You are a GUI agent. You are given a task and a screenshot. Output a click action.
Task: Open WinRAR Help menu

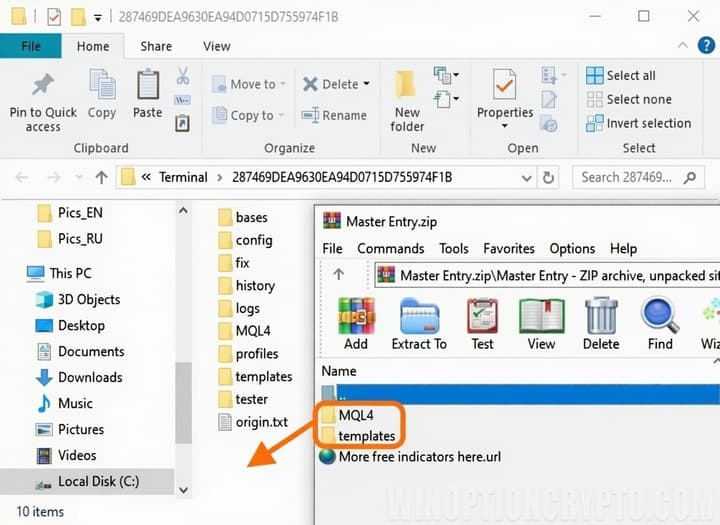[x=623, y=248]
